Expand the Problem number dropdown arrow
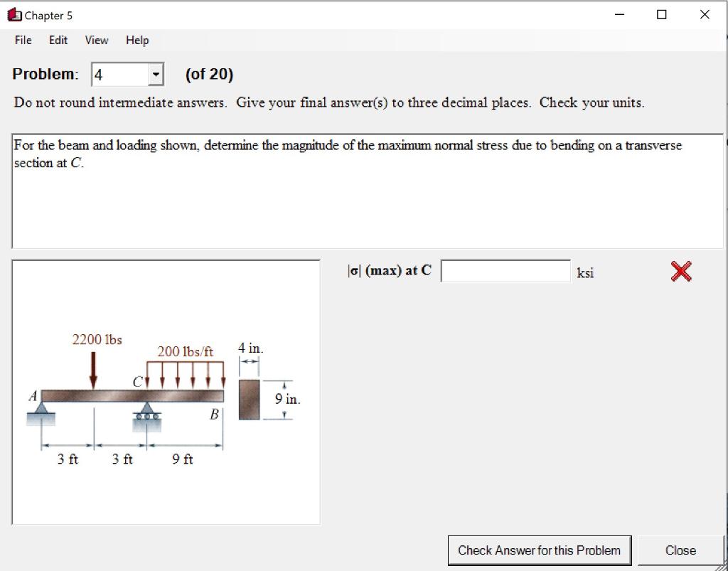This screenshot has height=571, width=728. coord(156,74)
